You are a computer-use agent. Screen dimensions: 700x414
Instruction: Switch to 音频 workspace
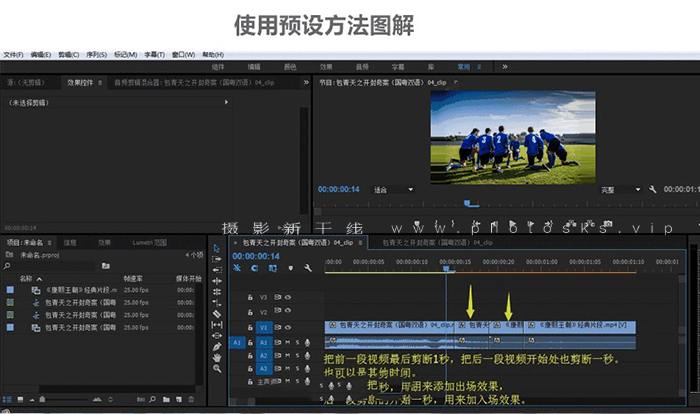[x=362, y=67]
